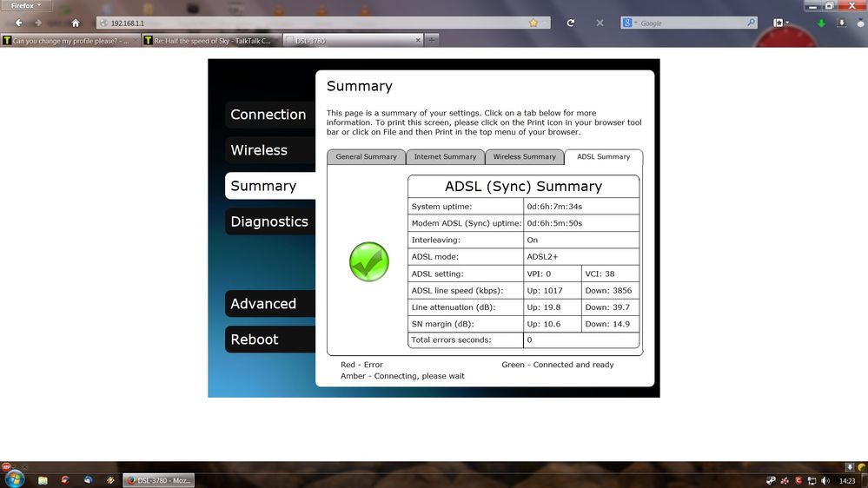Open the Internet Summary tab
The width and height of the screenshot is (868, 488).
[445, 157]
